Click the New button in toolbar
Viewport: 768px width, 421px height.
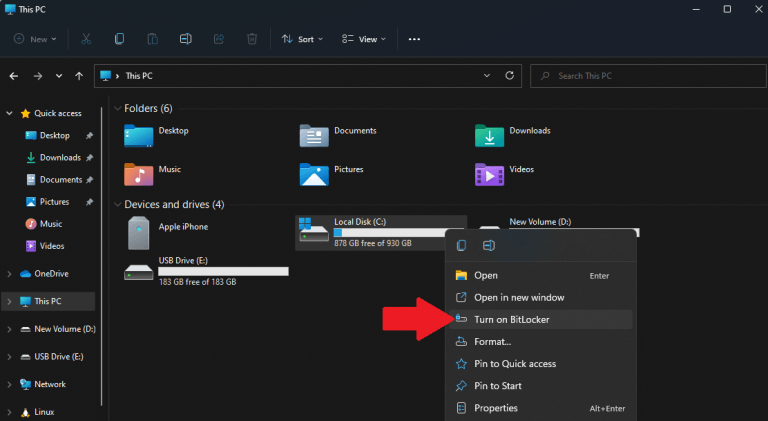[x=35, y=39]
